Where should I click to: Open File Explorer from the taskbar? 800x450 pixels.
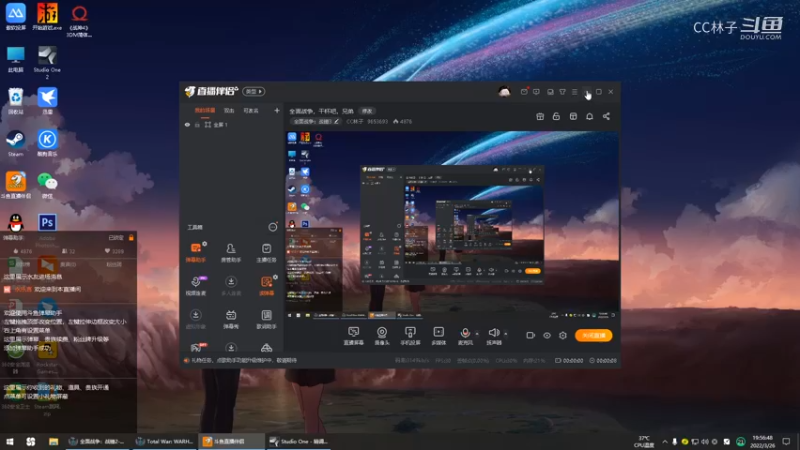pos(53,441)
